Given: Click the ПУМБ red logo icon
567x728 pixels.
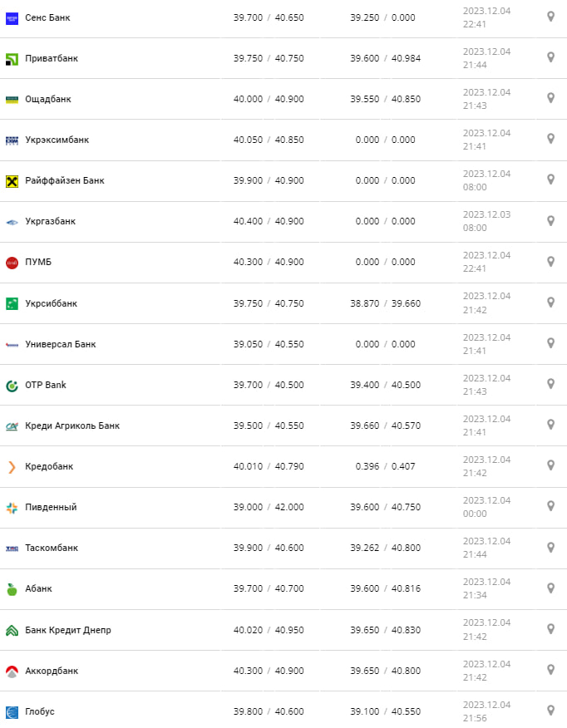Looking at the screenshot, I should pos(12,263).
